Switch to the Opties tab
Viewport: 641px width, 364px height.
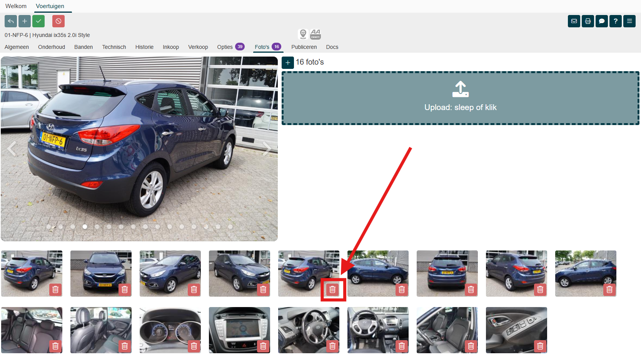pos(225,47)
